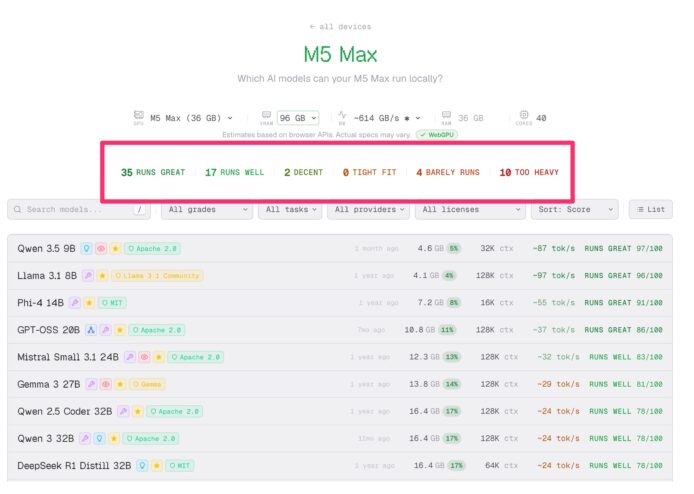Click the blue branching MoE icon on GPT-OSS 20B

click(91, 330)
